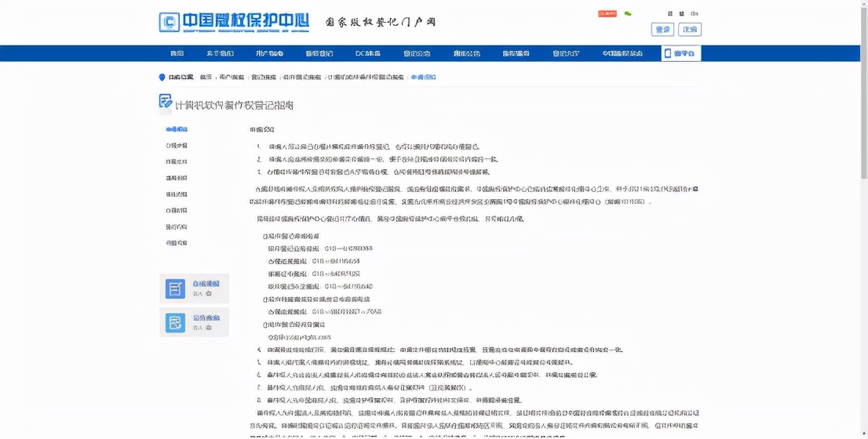The height and width of the screenshot is (439, 868).
Task: Click the left outlined login button
Action: (662, 29)
